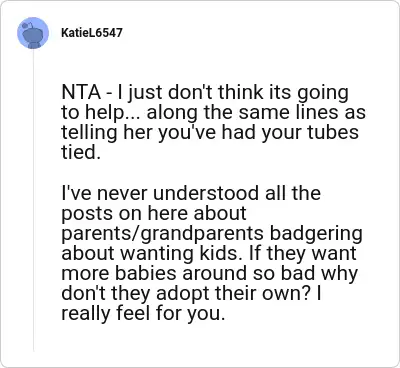Visit the KatieL6547 username profile link
The width and height of the screenshot is (400, 368).
(92, 33)
